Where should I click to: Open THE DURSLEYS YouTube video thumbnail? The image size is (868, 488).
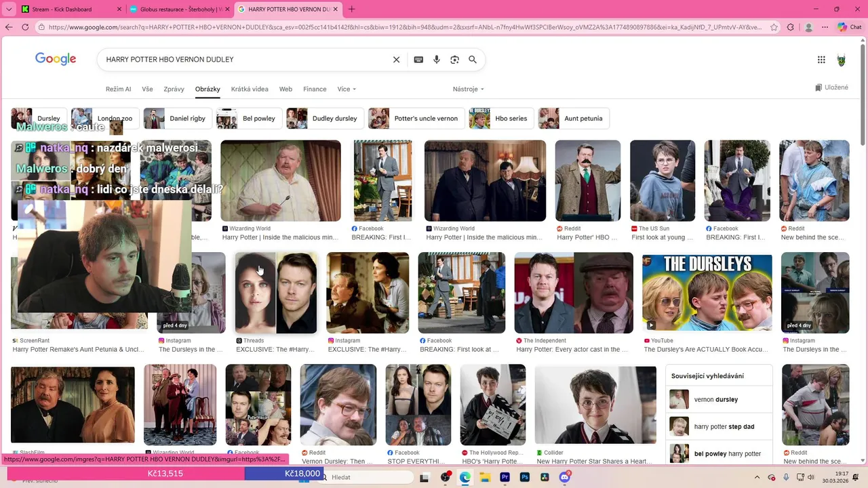pos(707,293)
